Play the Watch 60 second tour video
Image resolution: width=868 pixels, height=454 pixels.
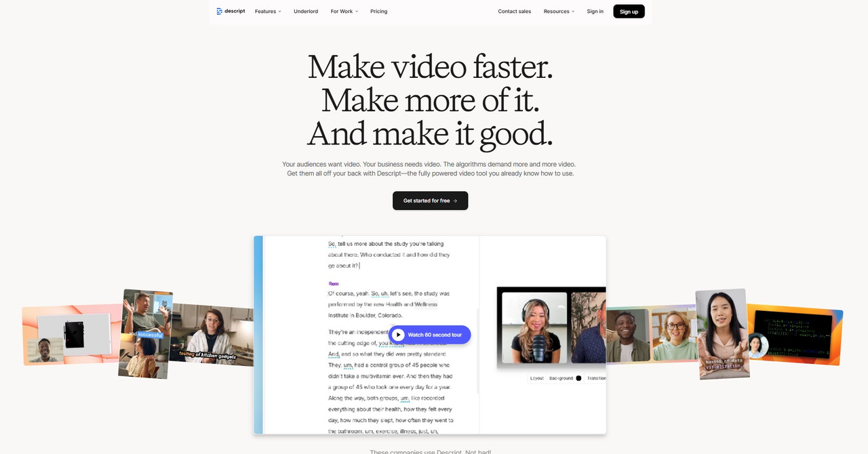pos(430,335)
